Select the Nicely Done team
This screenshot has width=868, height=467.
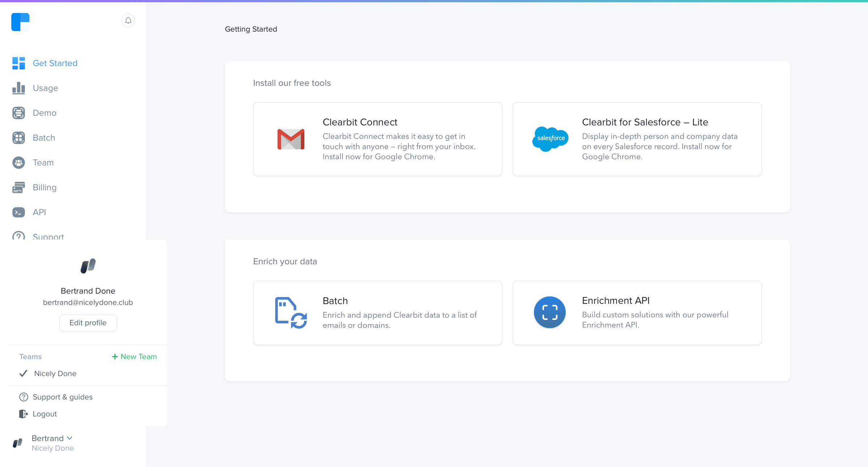pyautogui.click(x=55, y=373)
